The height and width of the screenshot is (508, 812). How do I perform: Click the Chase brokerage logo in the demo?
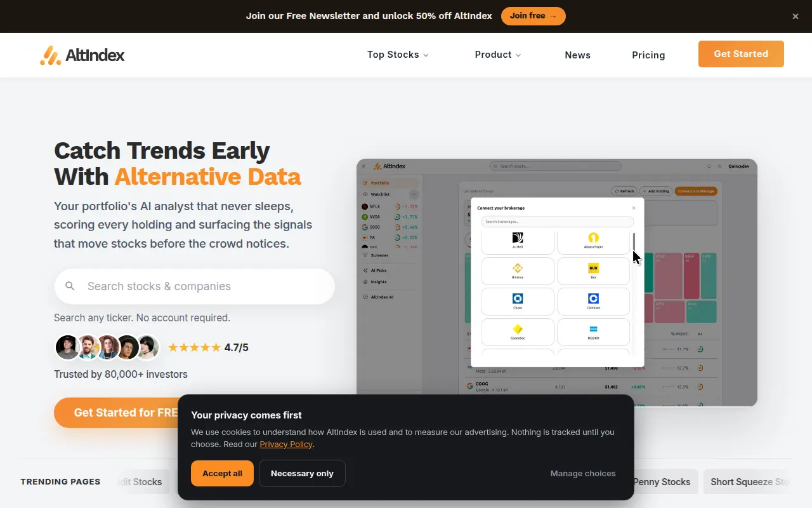[x=518, y=298]
